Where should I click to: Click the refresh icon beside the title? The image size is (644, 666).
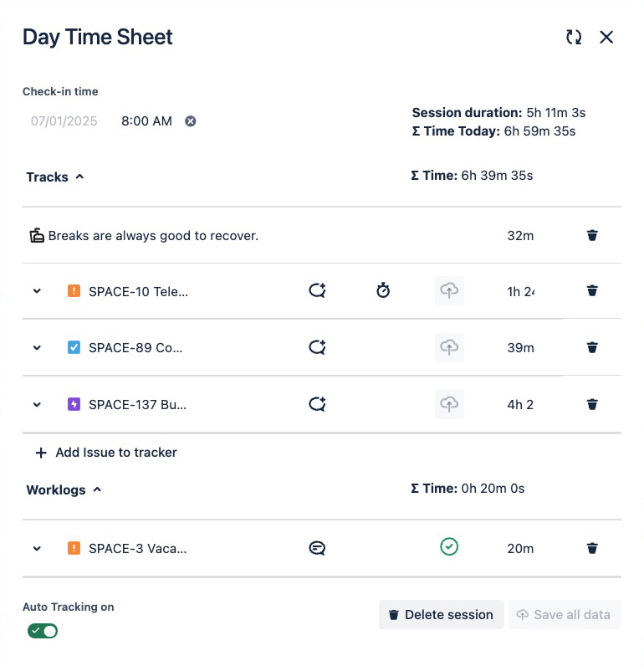pos(574,37)
